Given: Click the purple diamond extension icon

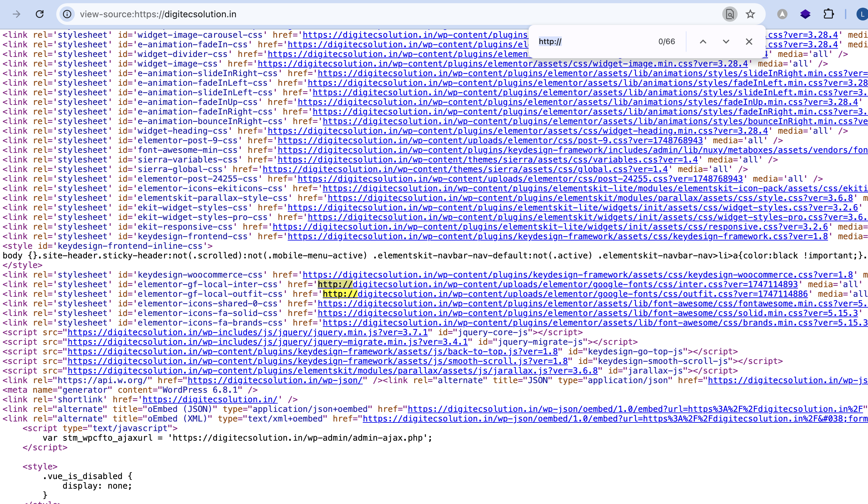Looking at the screenshot, I should (x=805, y=14).
